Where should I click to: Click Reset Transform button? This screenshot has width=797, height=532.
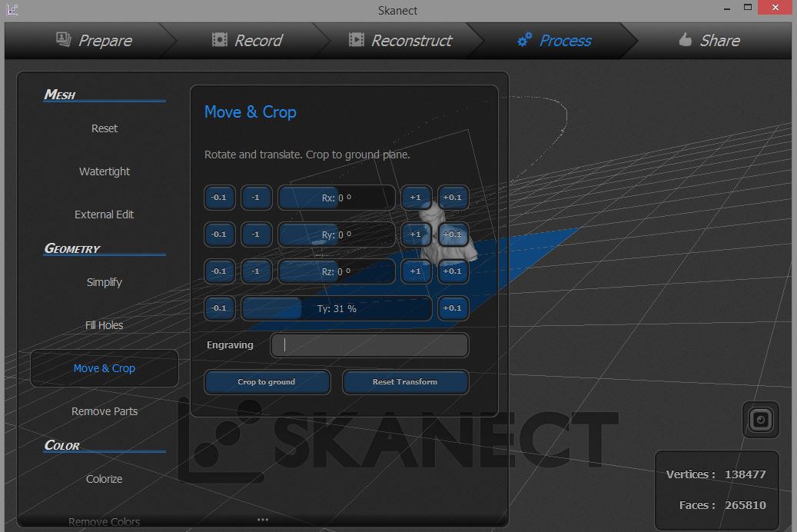(405, 382)
